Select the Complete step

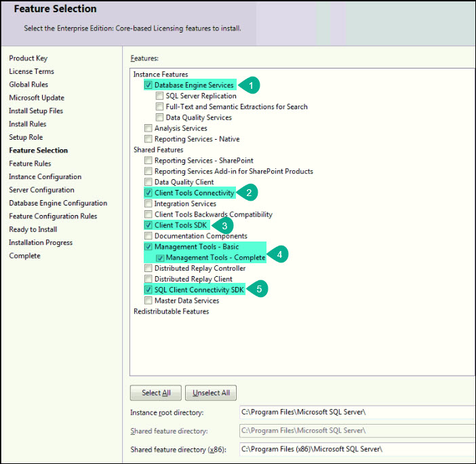coord(24,256)
